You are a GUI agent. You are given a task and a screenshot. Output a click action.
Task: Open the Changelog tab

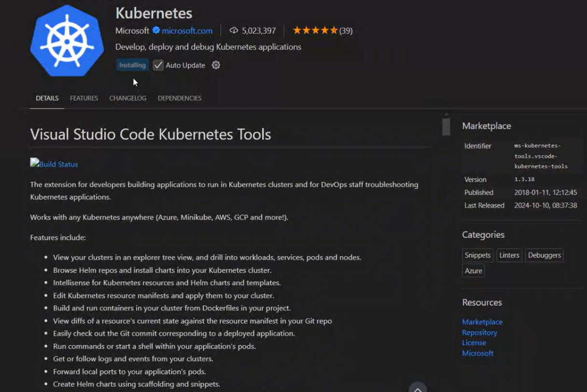click(x=127, y=98)
